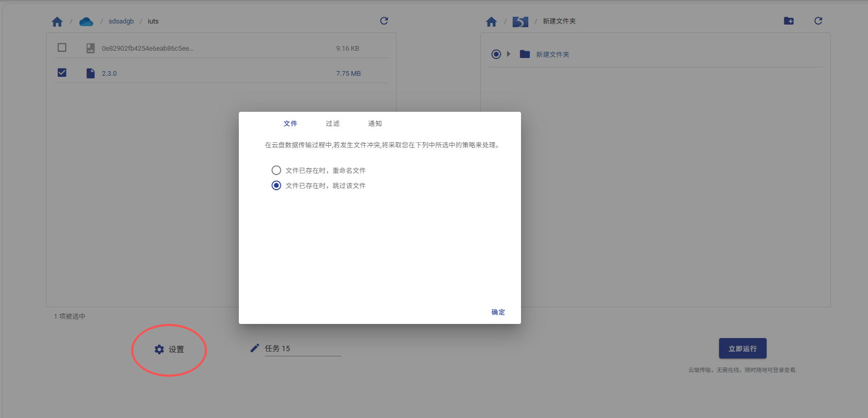868x418 pixels.
Task: Select 文件已存在时，跳过该文件 option
Action: point(276,185)
